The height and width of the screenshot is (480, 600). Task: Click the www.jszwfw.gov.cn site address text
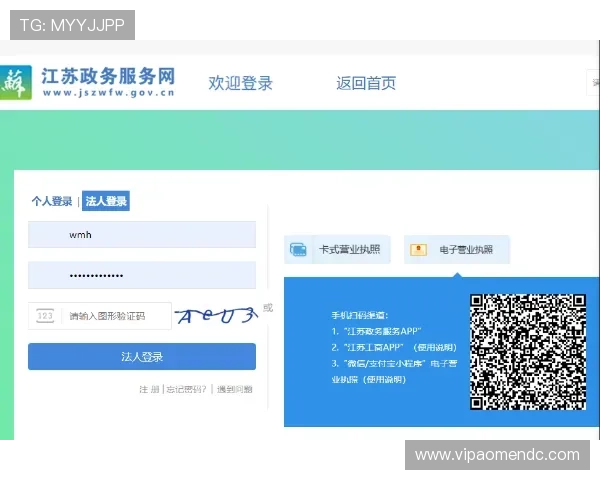click(x=109, y=93)
